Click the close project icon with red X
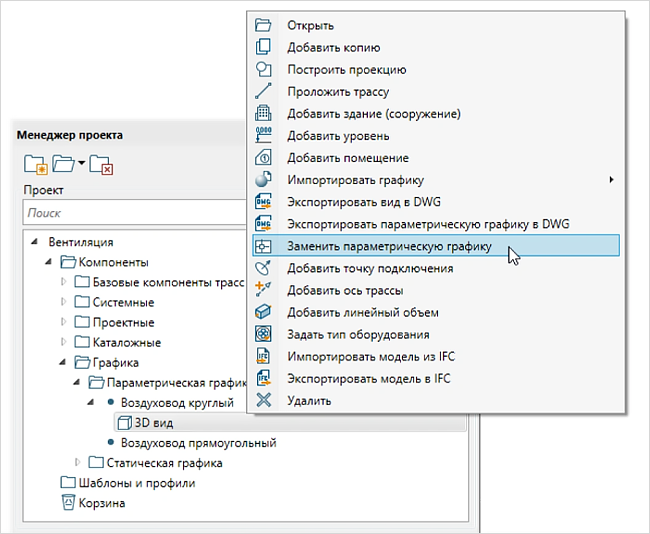 point(101,163)
